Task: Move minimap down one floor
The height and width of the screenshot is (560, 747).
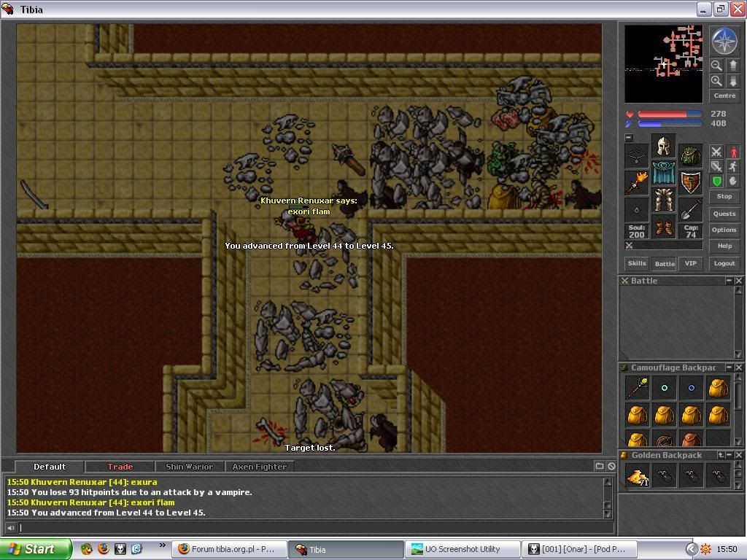Action: [x=732, y=81]
